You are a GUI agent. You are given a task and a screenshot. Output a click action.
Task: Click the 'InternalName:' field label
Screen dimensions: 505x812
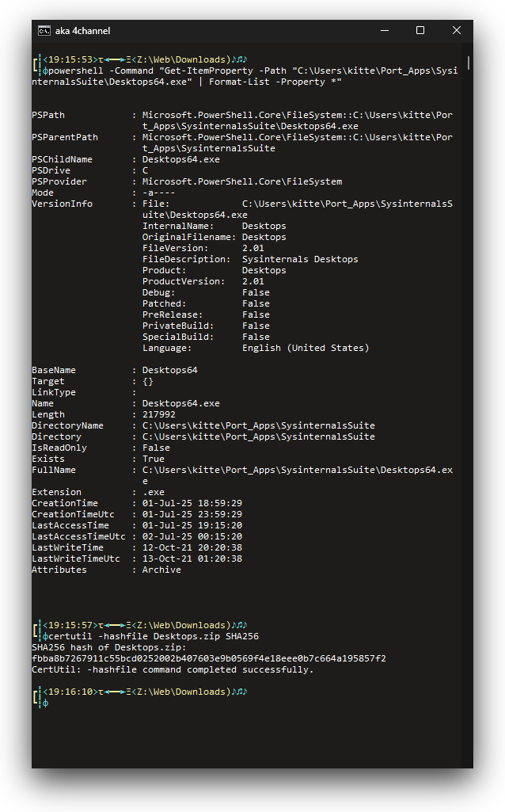[178, 227]
